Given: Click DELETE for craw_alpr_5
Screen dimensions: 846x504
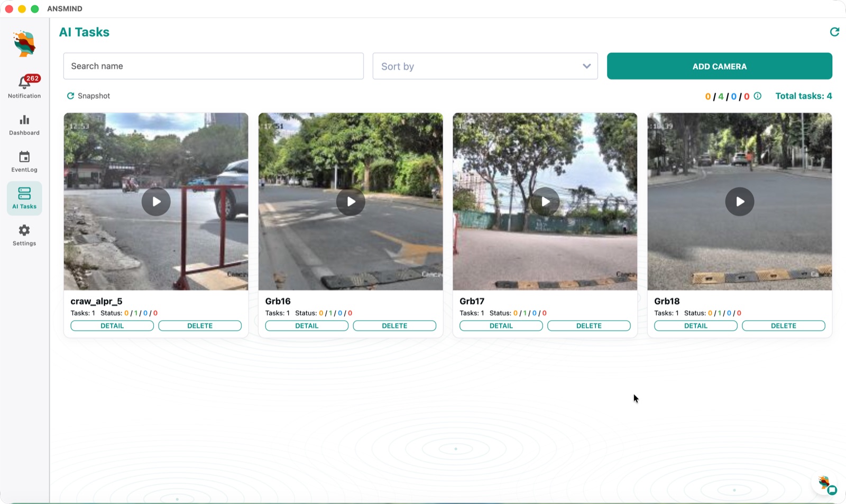Looking at the screenshot, I should (x=200, y=325).
